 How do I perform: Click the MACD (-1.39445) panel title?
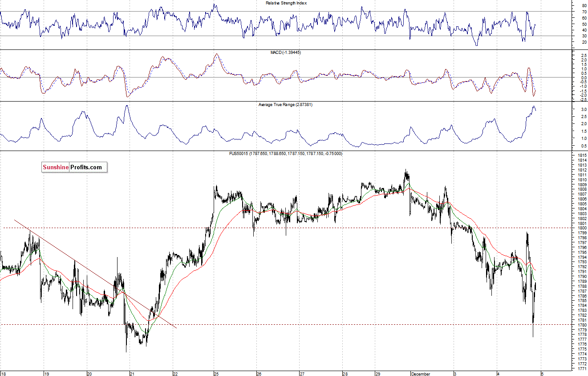click(x=286, y=53)
